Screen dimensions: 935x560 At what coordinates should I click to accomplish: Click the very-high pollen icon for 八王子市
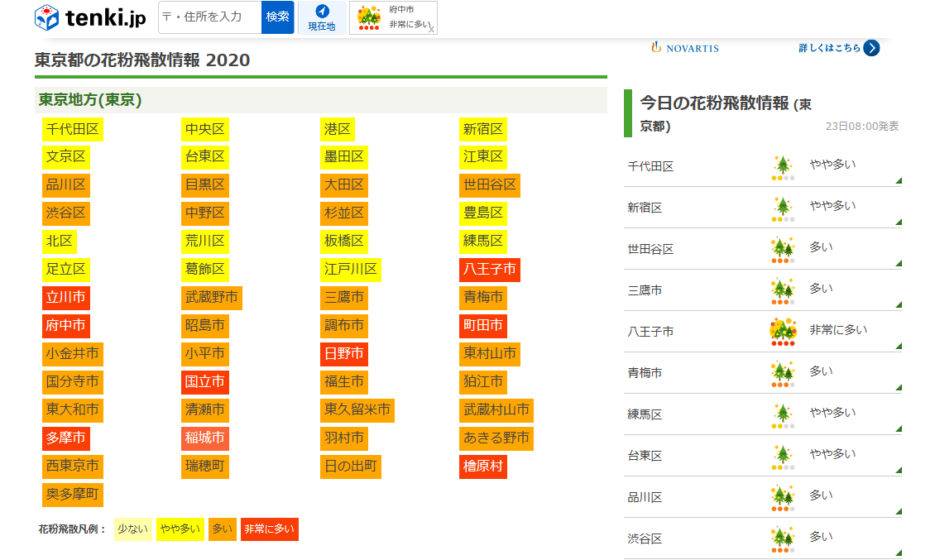click(x=782, y=332)
